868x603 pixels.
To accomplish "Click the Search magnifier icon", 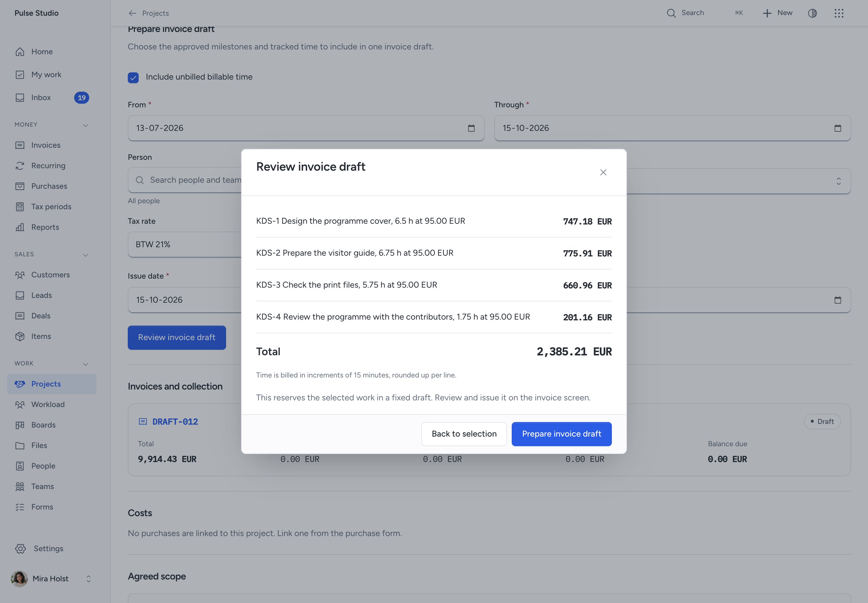I will point(671,13).
